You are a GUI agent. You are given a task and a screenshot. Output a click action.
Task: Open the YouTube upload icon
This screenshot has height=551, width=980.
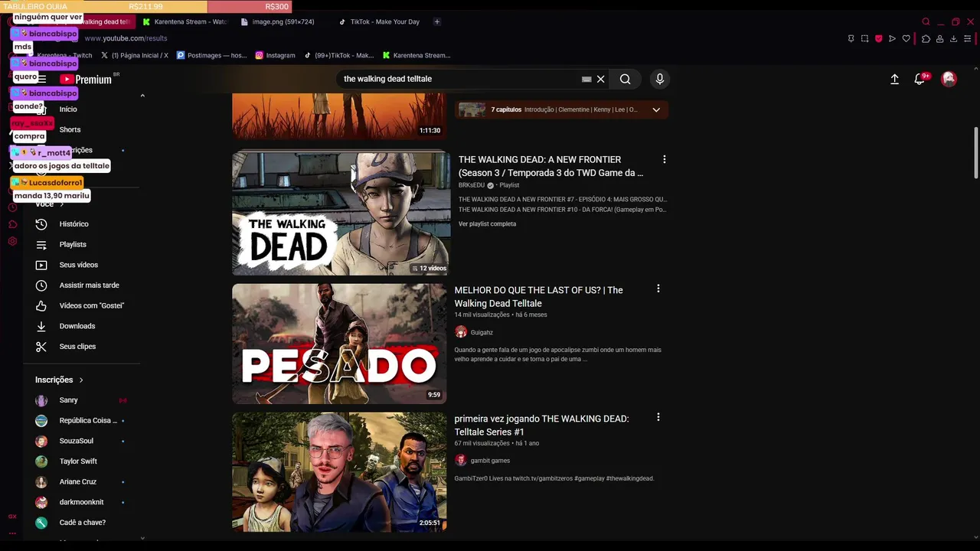coord(894,79)
